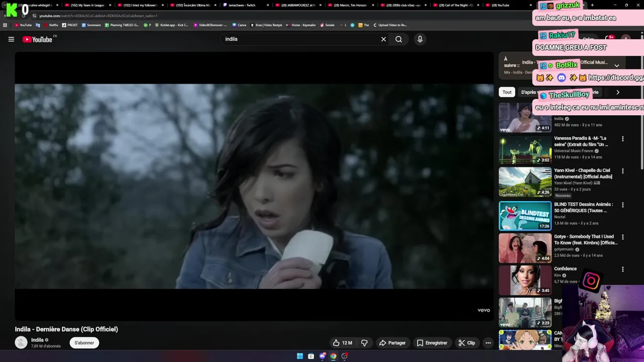Open the Home - Keymailer bookmark

point(300,25)
